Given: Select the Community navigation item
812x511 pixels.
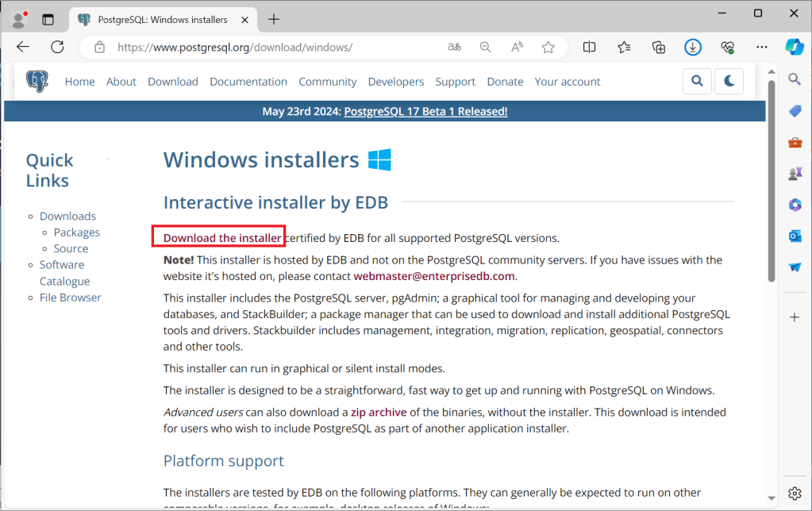Looking at the screenshot, I should click(x=327, y=81).
